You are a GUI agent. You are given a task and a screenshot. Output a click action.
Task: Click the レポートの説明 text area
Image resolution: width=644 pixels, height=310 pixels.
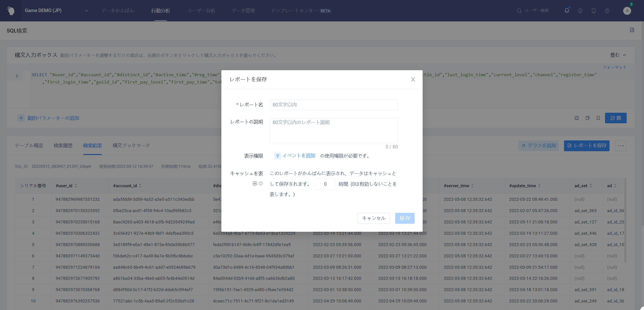pos(333,131)
